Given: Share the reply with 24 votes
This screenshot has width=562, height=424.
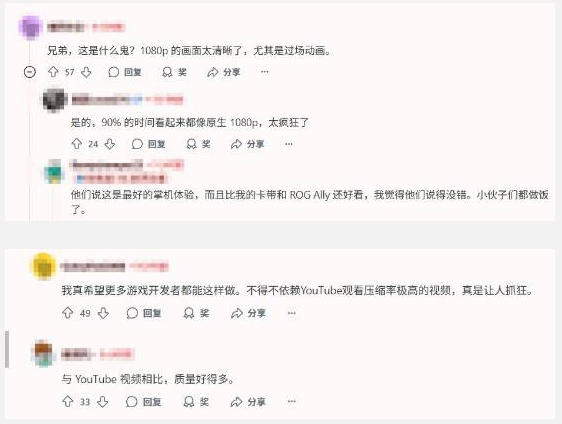Looking at the screenshot, I should click(x=247, y=144).
